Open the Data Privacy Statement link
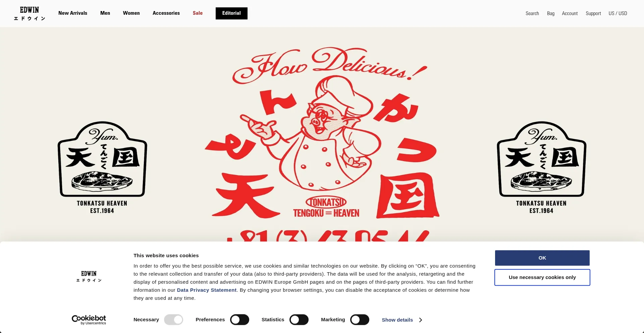This screenshot has width=644, height=333. tap(207, 290)
